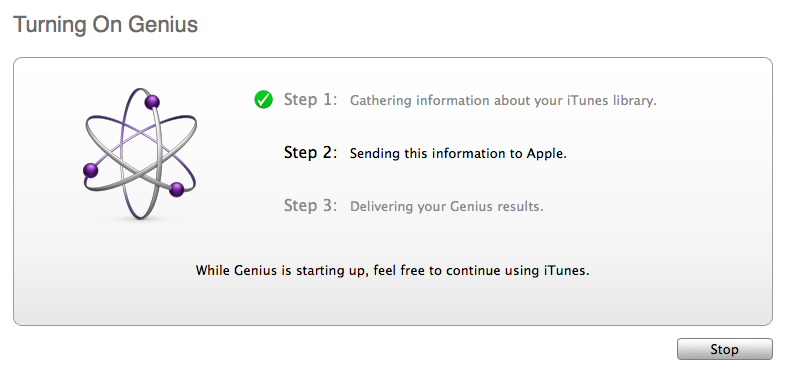Click the Step 2 label

coord(310,153)
